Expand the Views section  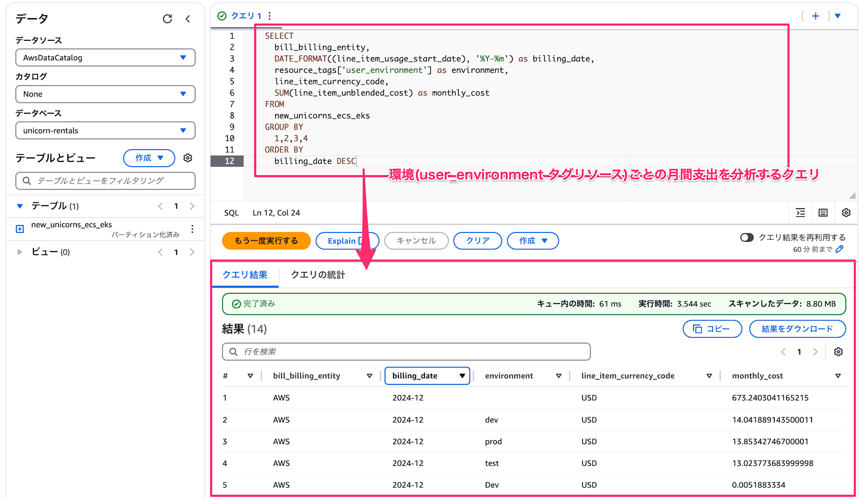20,252
